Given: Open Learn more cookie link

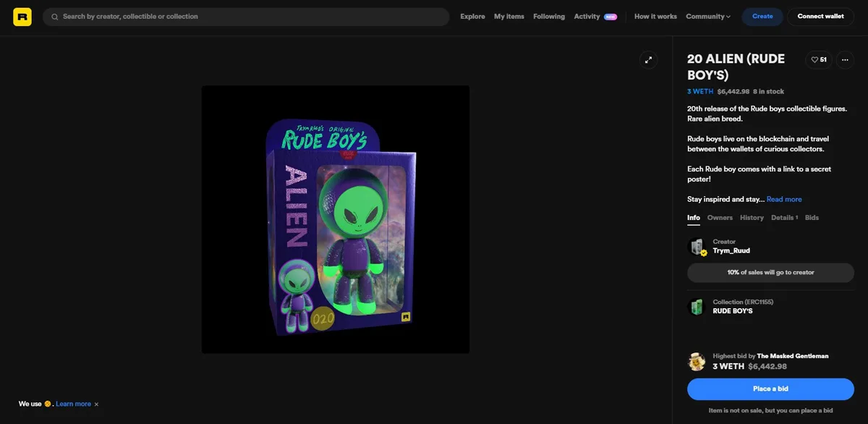Looking at the screenshot, I should click(x=73, y=404).
